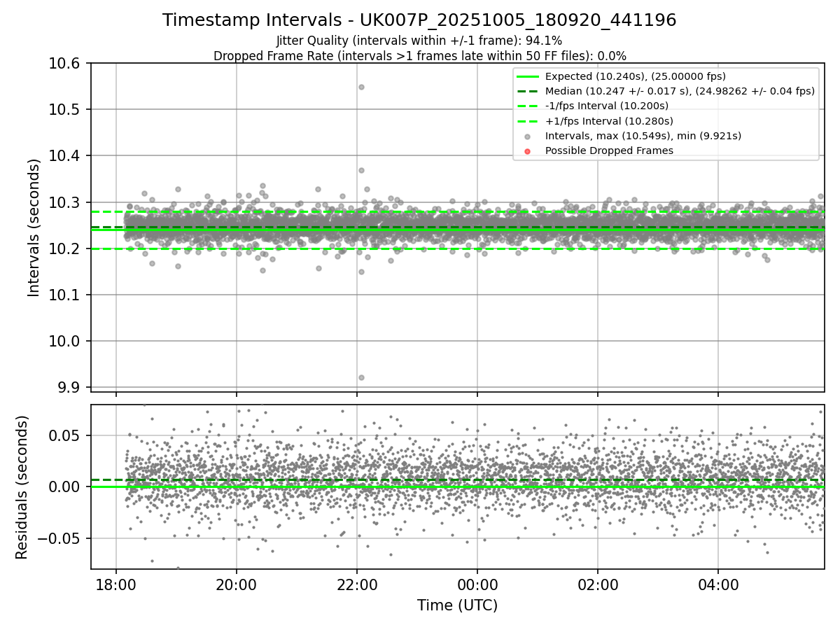The width and height of the screenshot is (840, 630).
Task: Click the gray Intervals dot legend marker
Action: (528, 136)
